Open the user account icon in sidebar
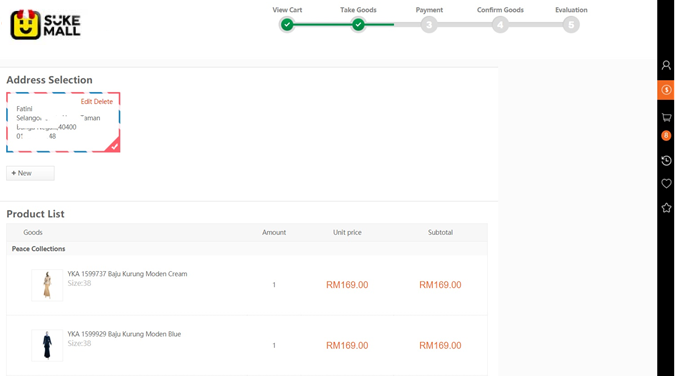 click(666, 65)
